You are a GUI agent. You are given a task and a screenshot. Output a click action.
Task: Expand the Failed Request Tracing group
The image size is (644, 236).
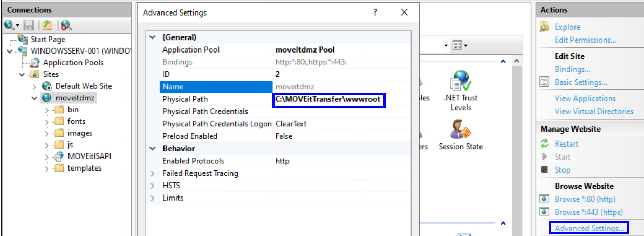click(152, 173)
